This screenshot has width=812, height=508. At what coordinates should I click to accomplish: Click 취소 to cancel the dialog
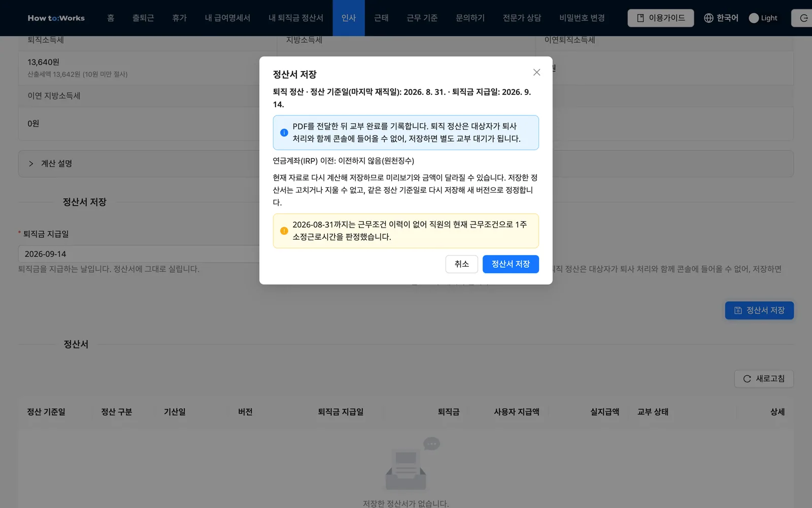tap(462, 264)
